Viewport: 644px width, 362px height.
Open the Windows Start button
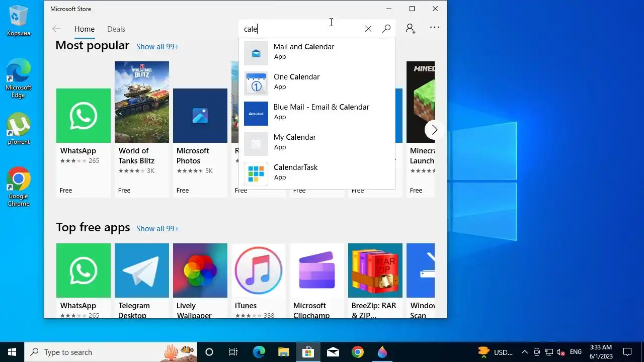12,352
